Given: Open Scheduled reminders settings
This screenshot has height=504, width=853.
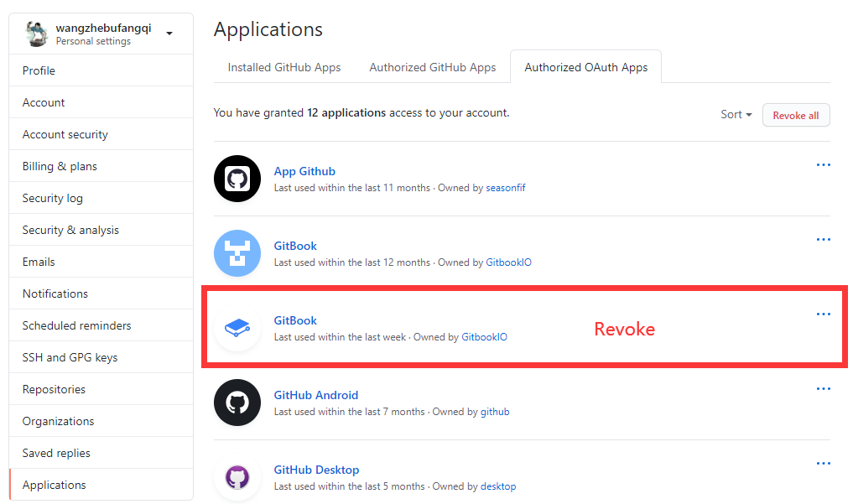Looking at the screenshot, I should click(x=75, y=325).
